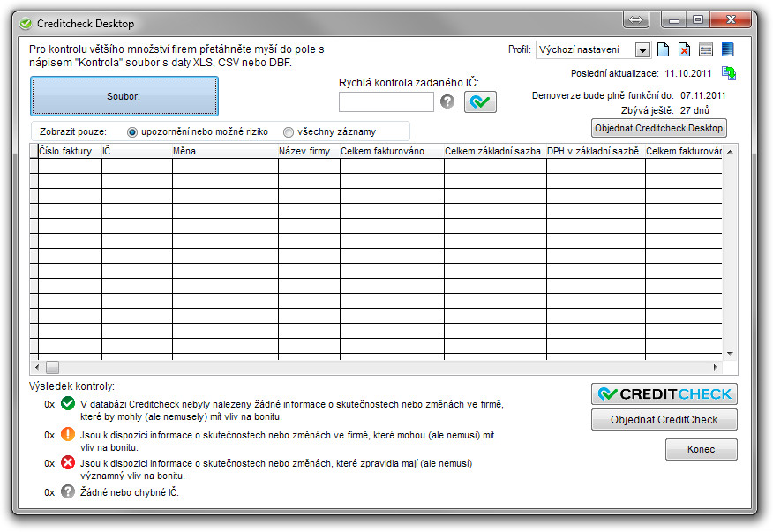Click the database update icon beside last update date
The image size is (773, 532).
click(729, 73)
